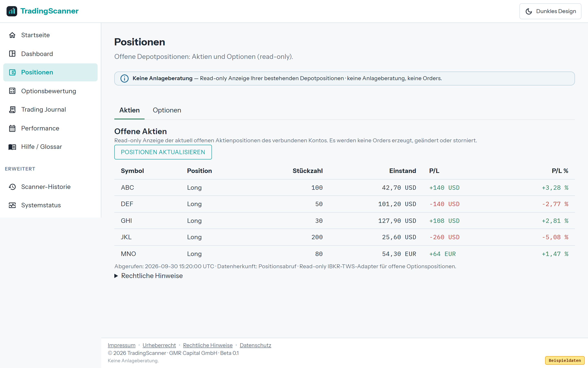Open Startseite in sidebar

[50, 35]
